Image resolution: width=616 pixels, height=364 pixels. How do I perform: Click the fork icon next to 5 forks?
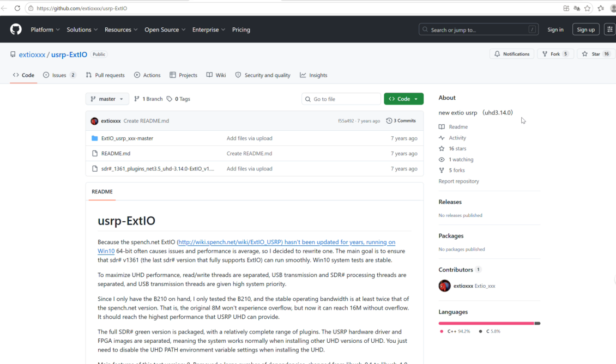pyautogui.click(x=442, y=170)
